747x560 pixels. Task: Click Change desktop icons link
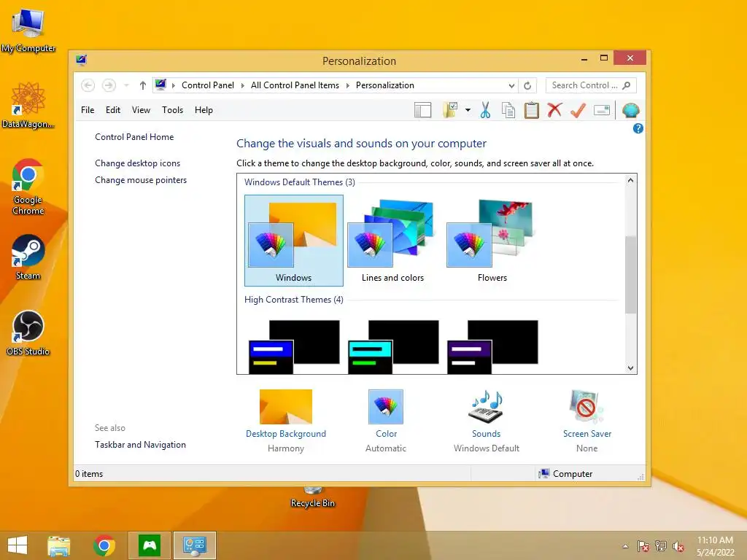click(138, 163)
